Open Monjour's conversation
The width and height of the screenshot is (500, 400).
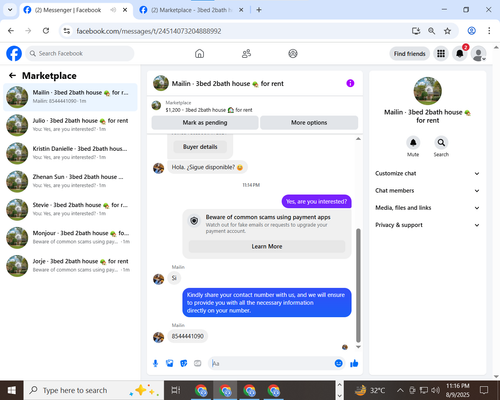click(x=70, y=238)
